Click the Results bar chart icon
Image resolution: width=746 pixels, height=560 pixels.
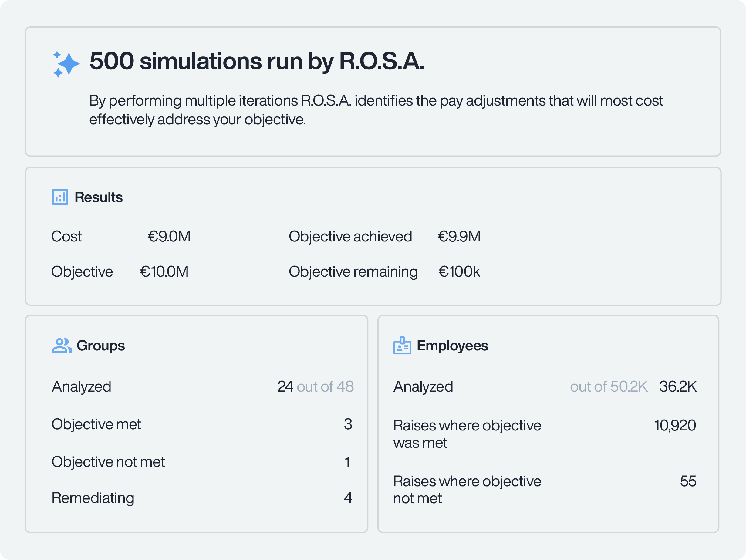(60, 197)
